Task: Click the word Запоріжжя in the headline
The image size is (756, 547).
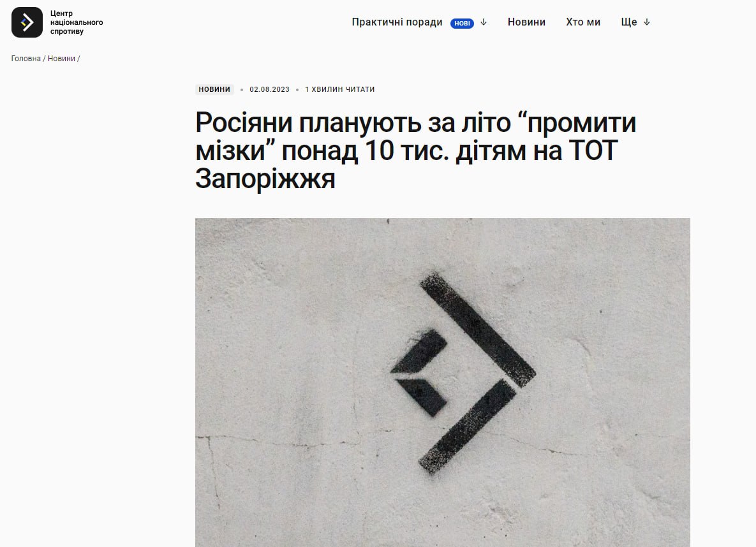Action: click(x=265, y=179)
